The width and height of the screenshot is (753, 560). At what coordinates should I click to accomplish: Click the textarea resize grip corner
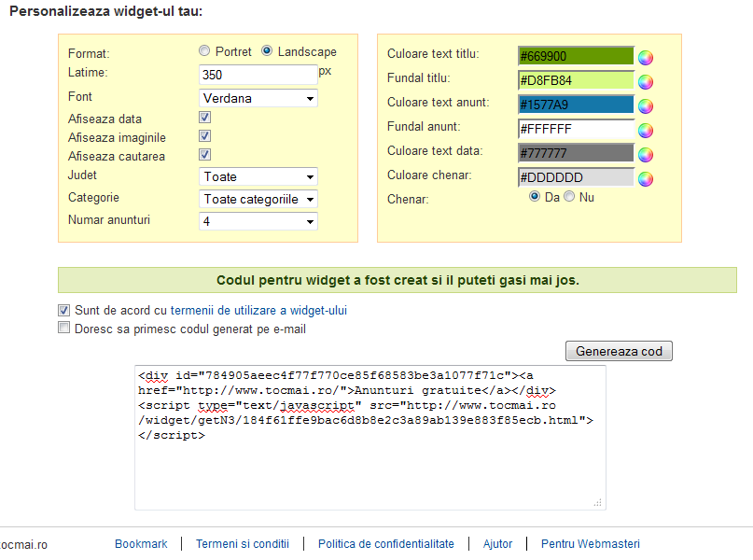pyautogui.click(x=598, y=503)
